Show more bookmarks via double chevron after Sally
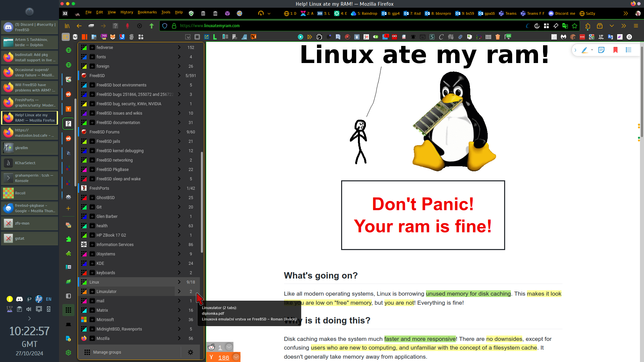The height and width of the screenshot is (362, 644). coord(626,13)
